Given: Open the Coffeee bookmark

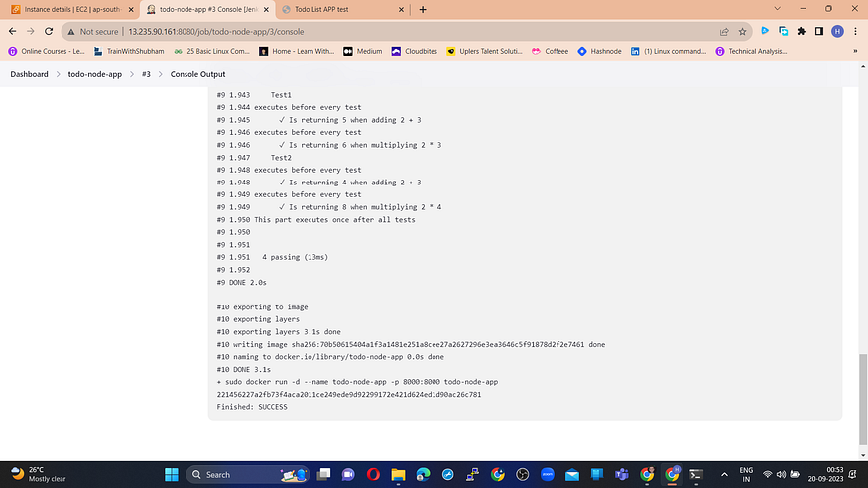Looking at the screenshot, I should (x=550, y=51).
